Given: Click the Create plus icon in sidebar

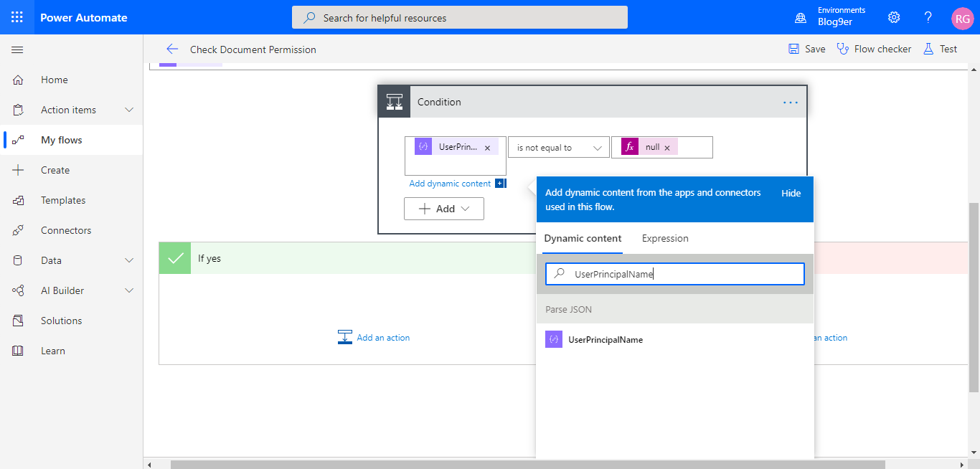Looking at the screenshot, I should coord(18,170).
